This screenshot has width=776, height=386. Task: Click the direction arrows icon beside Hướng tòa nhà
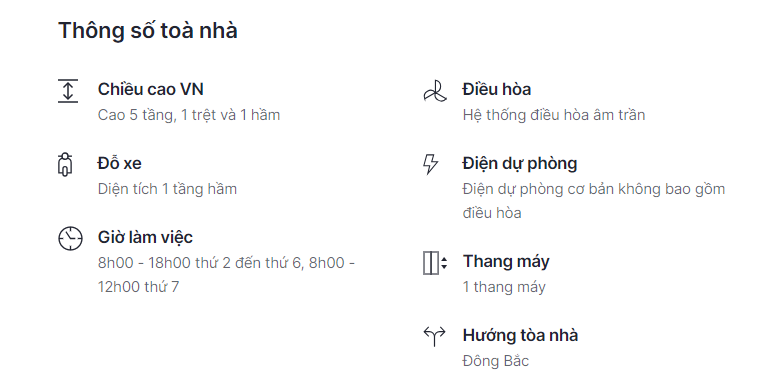(435, 337)
